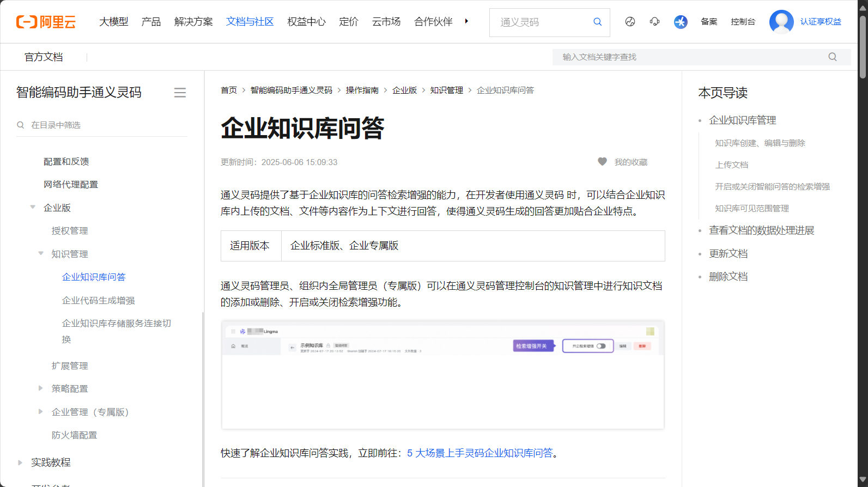Open the 控制台 console link
This screenshot has height=487, width=868.
click(743, 22)
